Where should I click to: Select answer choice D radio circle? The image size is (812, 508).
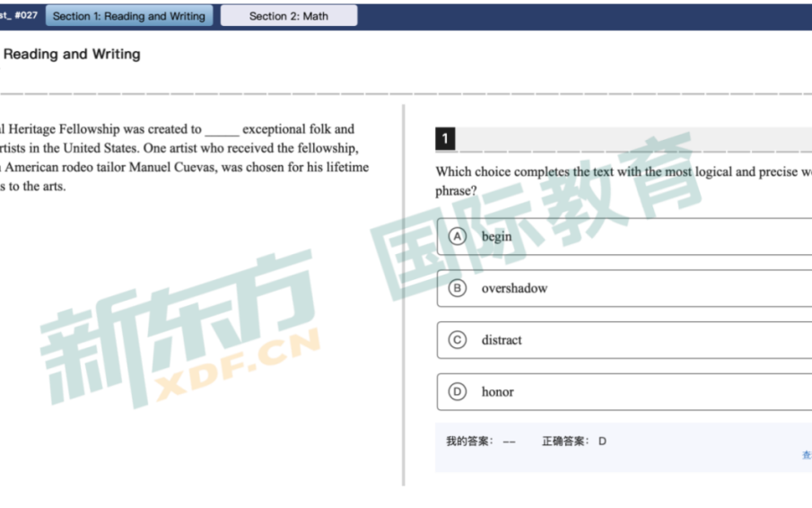coord(458,391)
